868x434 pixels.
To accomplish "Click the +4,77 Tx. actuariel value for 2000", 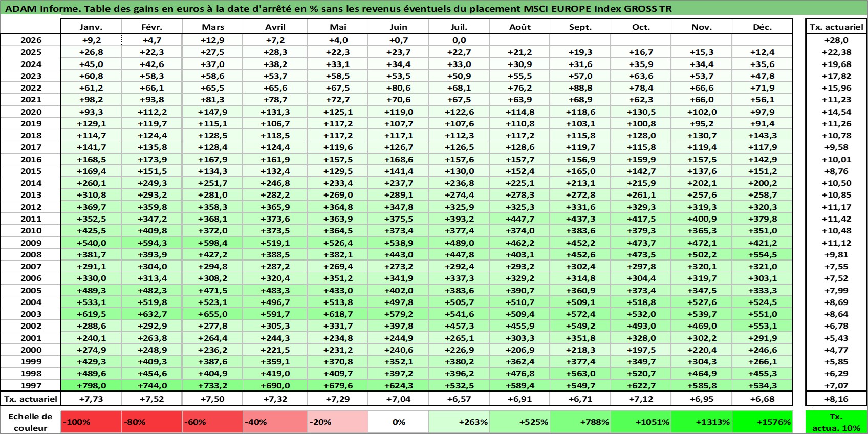I will click(836, 350).
